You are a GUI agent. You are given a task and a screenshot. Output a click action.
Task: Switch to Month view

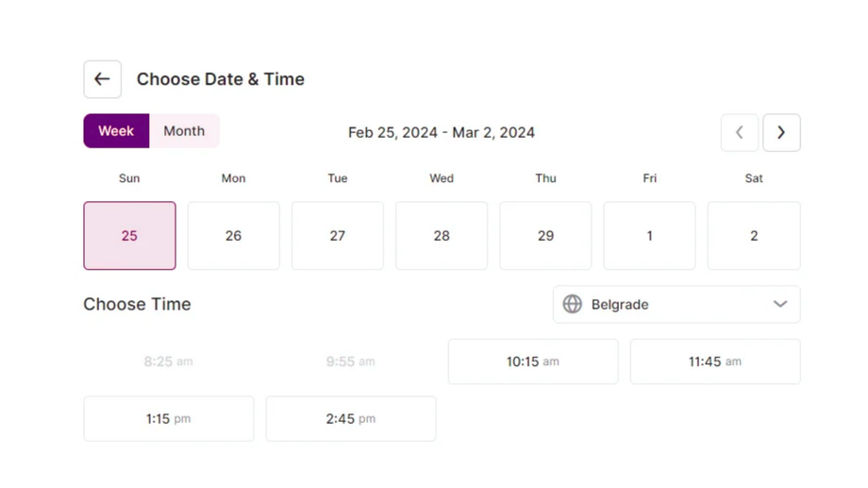tap(184, 131)
